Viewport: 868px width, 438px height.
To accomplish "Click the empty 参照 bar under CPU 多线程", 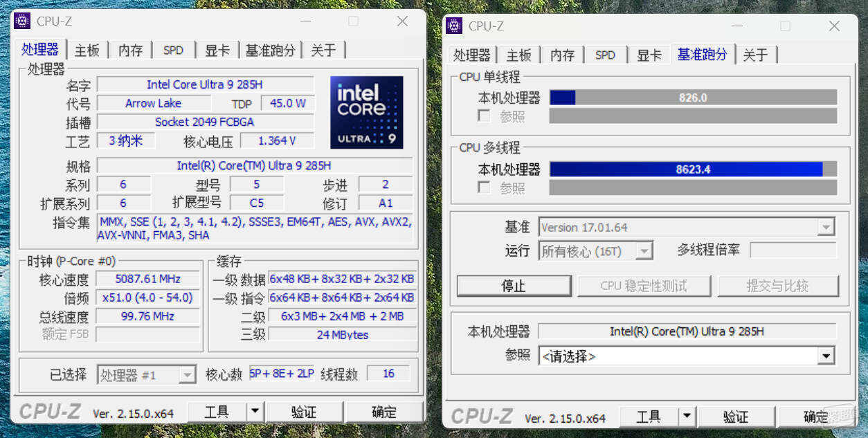I will click(x=693, y=188).
